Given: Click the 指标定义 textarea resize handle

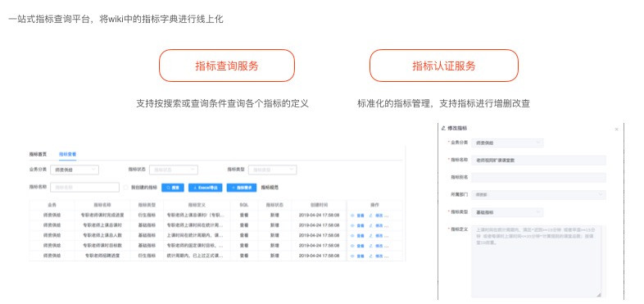Looking at the screenshot, I should [x=599, y=294].
